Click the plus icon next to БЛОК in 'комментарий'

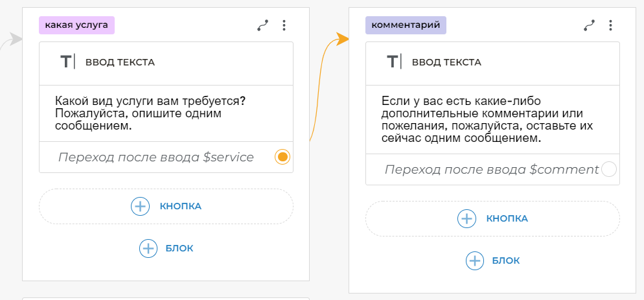coord(475,260)
